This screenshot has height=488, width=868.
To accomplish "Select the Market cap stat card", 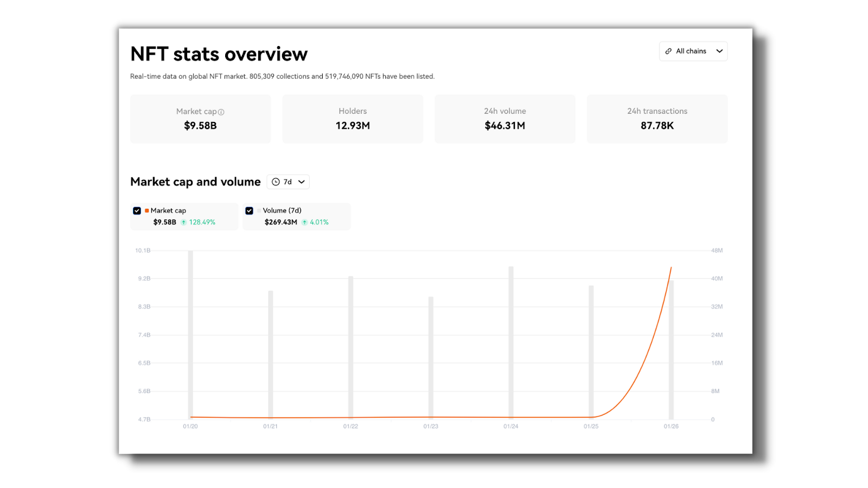I will pos(200,119).
